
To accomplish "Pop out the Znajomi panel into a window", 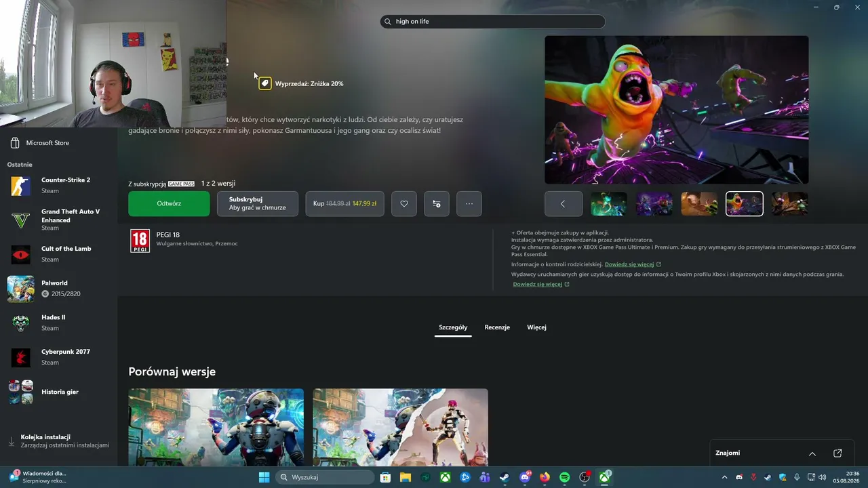I will pyautogui.click(x=837, y=453).
